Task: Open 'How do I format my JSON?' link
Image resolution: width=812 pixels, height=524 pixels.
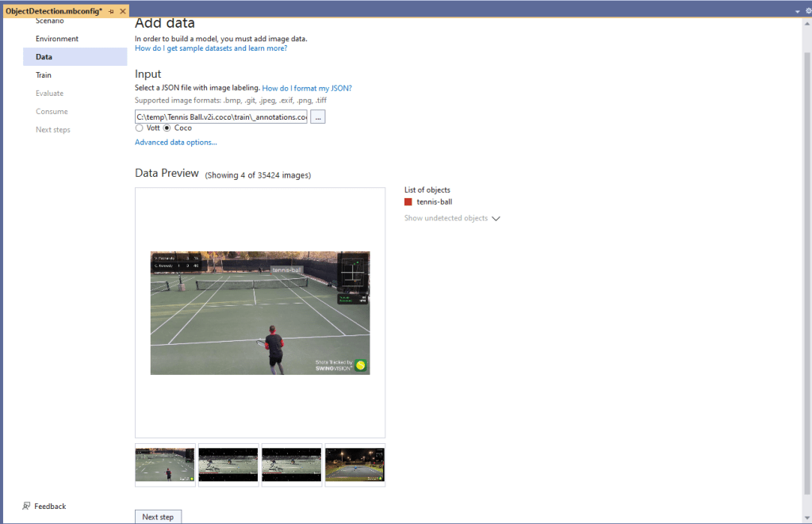Action: (307, 88)
